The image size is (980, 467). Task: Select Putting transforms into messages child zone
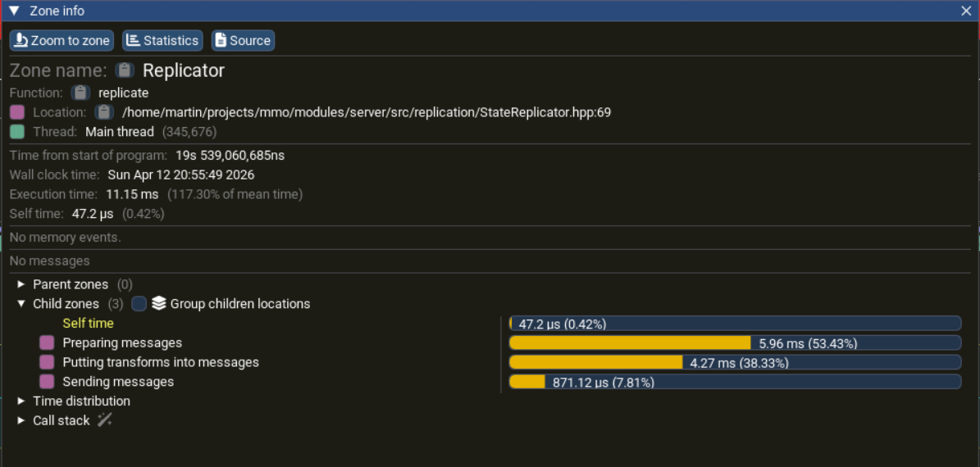(x=161, y=362)
